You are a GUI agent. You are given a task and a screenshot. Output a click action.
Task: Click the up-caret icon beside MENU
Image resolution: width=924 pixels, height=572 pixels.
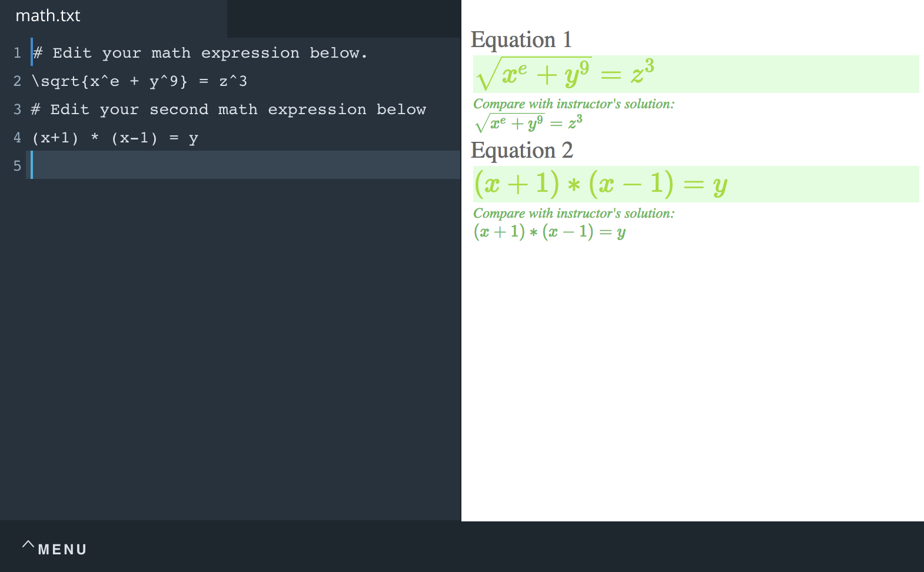point(28,544)
